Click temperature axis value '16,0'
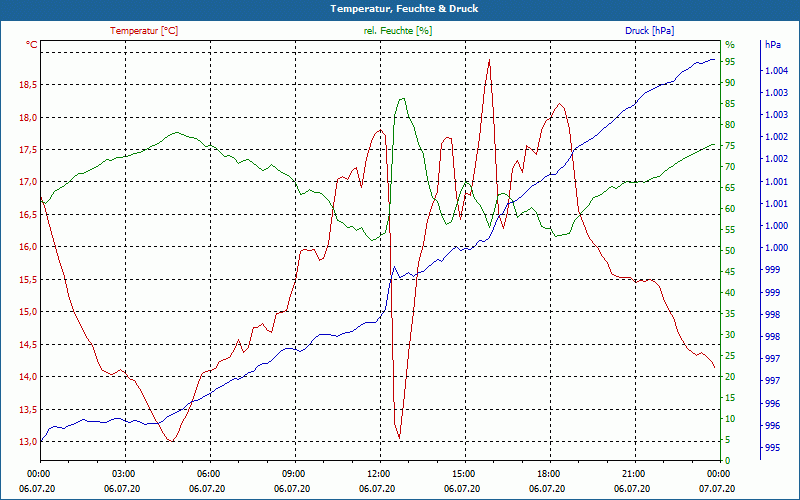800x500 pixels. click(x=28, y=247)
